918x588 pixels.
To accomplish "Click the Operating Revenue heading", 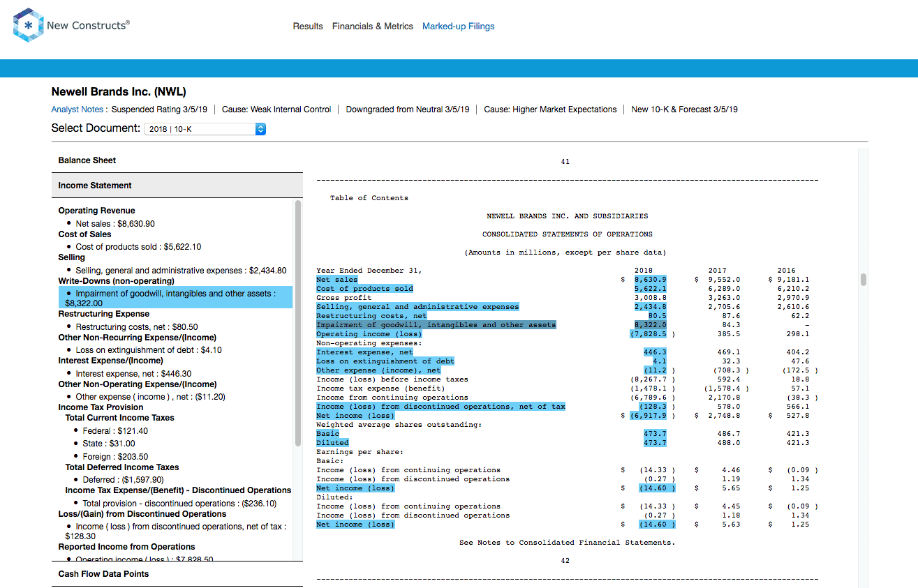I will 97,211.
